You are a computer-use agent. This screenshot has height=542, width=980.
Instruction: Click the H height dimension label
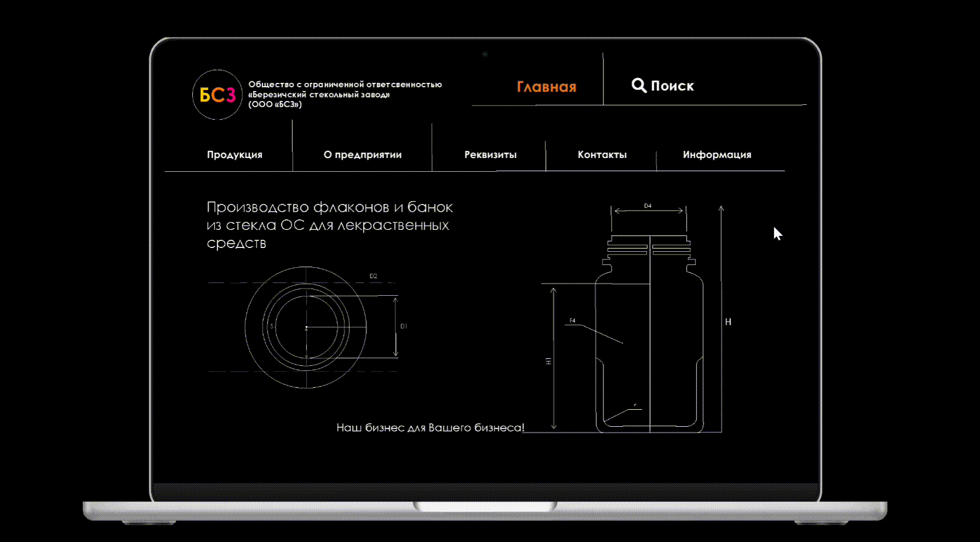click(x=728, y=322)
